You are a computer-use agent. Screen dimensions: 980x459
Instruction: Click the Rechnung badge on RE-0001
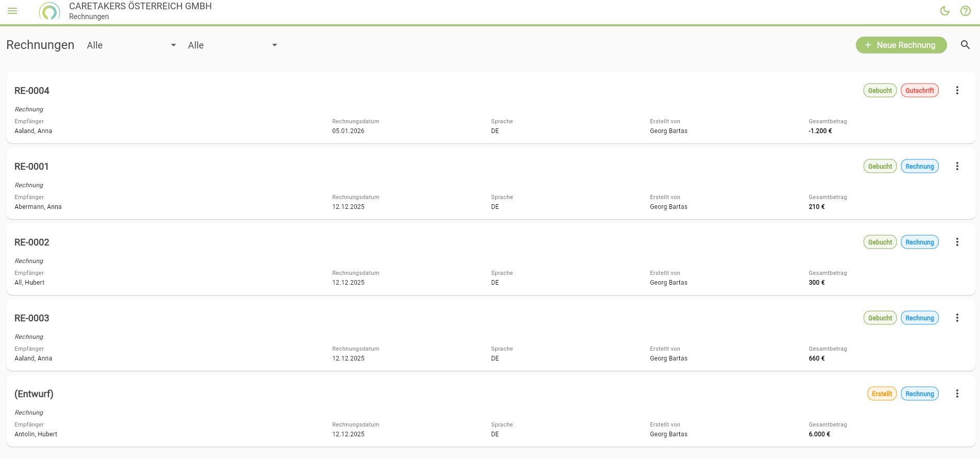point(920,166)
